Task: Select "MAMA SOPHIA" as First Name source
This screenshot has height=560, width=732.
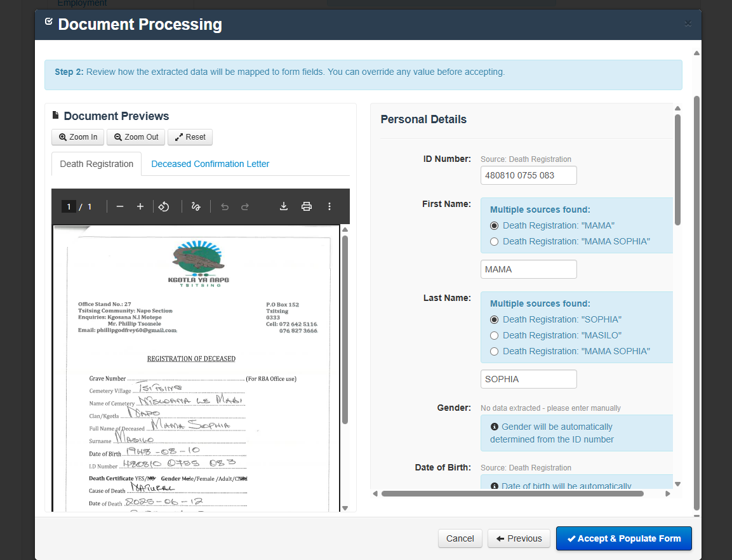Action: pos(495,241)
